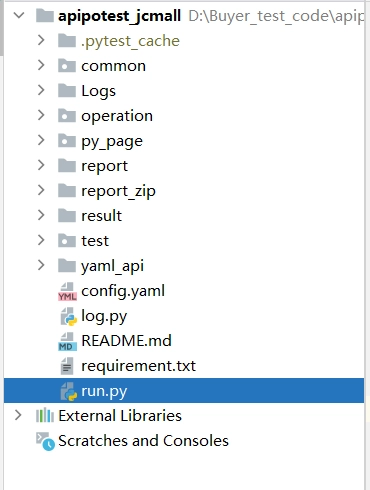Expand the .pytest_cache folder arrow

(41, 40)
